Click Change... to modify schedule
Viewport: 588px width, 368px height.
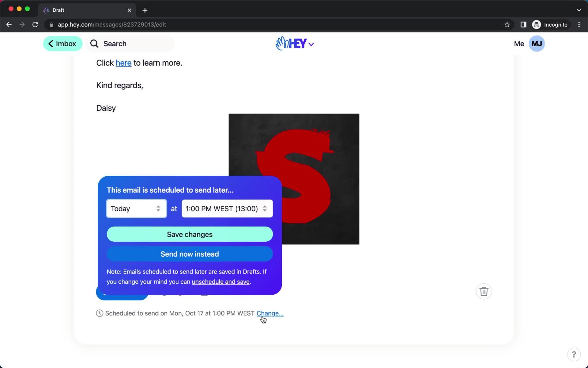(x=270, y=313)
